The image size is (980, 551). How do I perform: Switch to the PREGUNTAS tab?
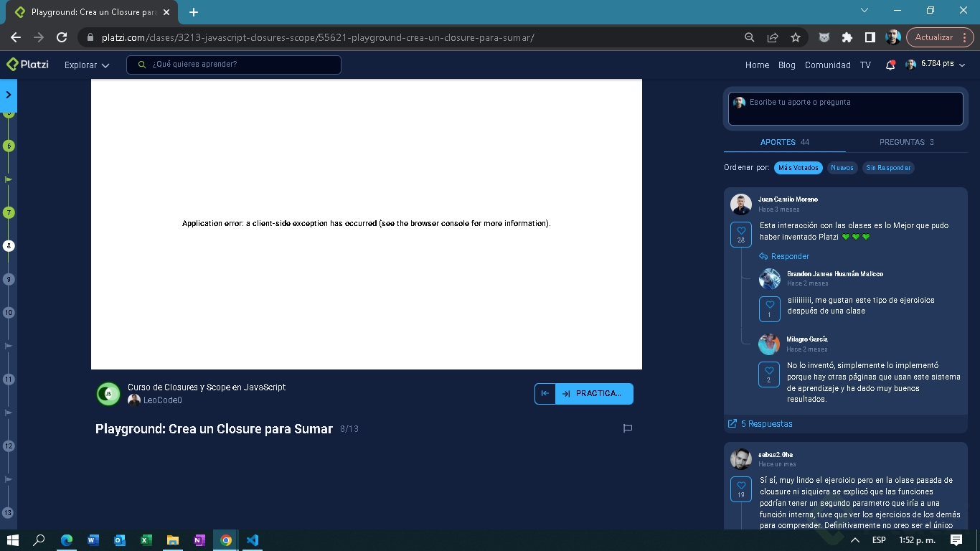[907, 142]
